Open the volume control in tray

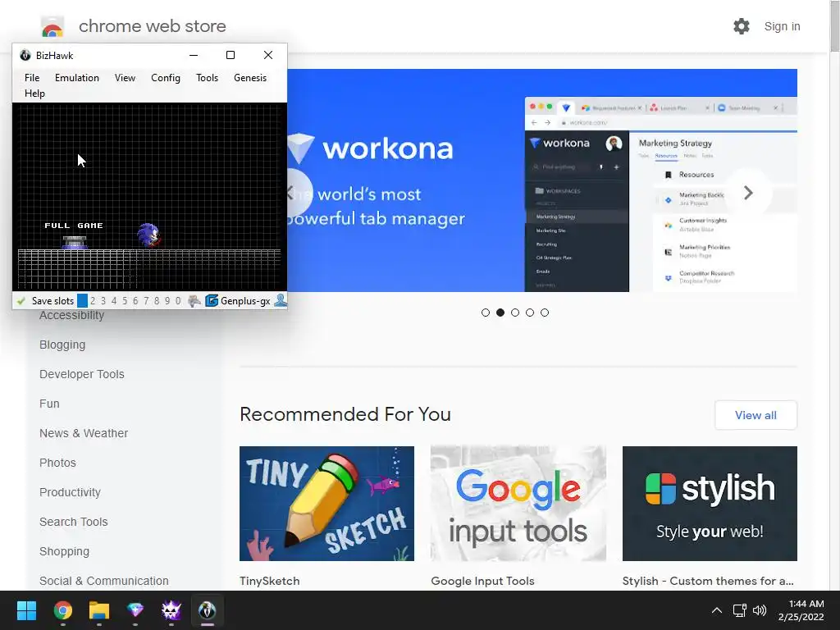tap(760, 610)
